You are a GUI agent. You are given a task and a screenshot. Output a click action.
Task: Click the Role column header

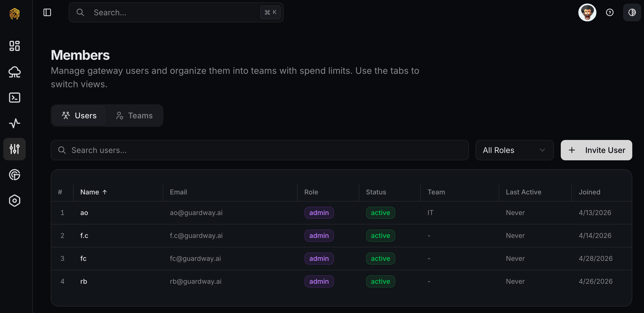[x=311, y=192]
